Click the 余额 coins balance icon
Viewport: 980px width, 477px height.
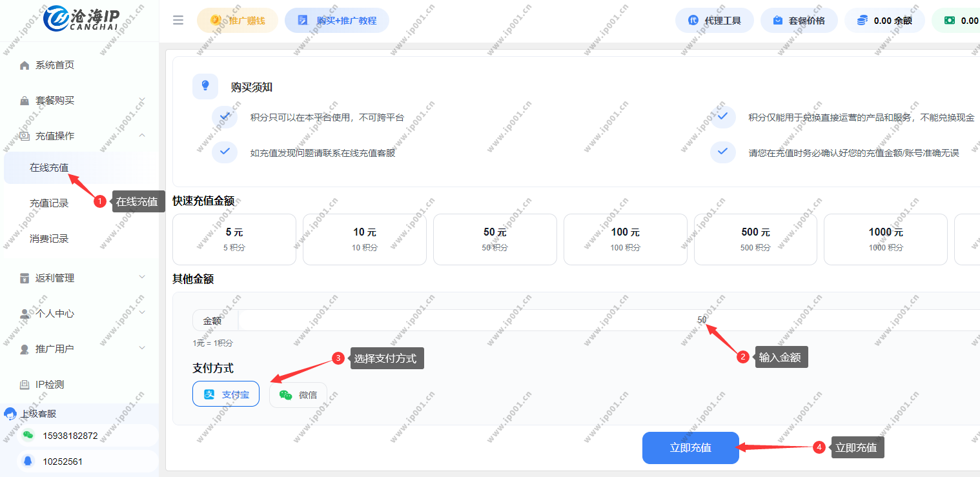coord(862,21)
